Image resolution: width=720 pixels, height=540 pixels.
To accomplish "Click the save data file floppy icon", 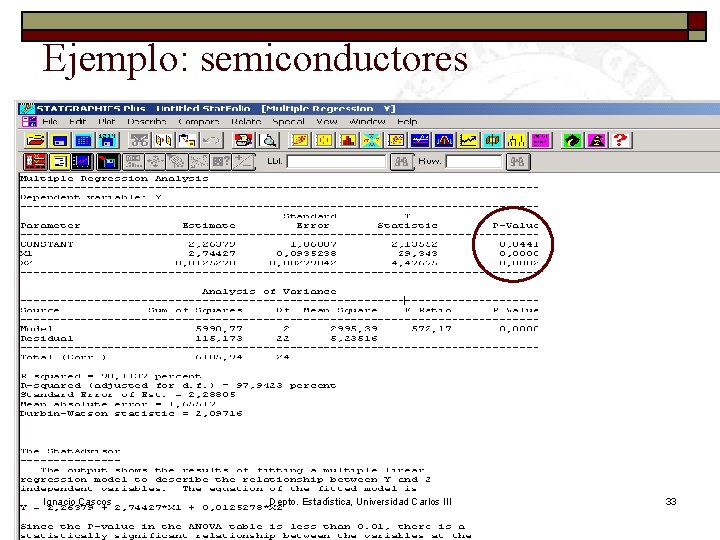I will [x=107, y=140].
